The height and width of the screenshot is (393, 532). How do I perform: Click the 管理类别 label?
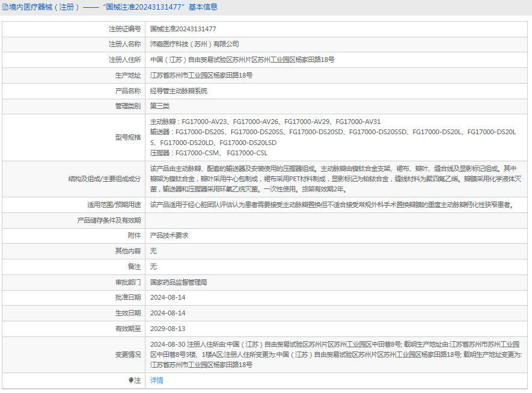pyautogui.click(x=128, y=106)
